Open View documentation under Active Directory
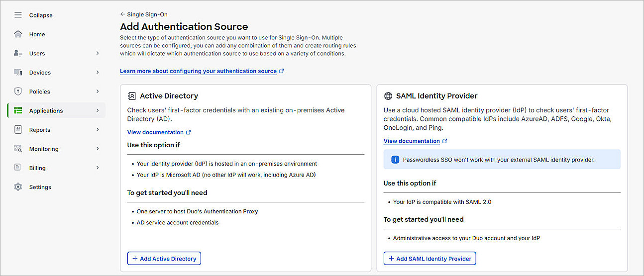The height and width of the screenshot is (276, 644). (x=155, y=132)
